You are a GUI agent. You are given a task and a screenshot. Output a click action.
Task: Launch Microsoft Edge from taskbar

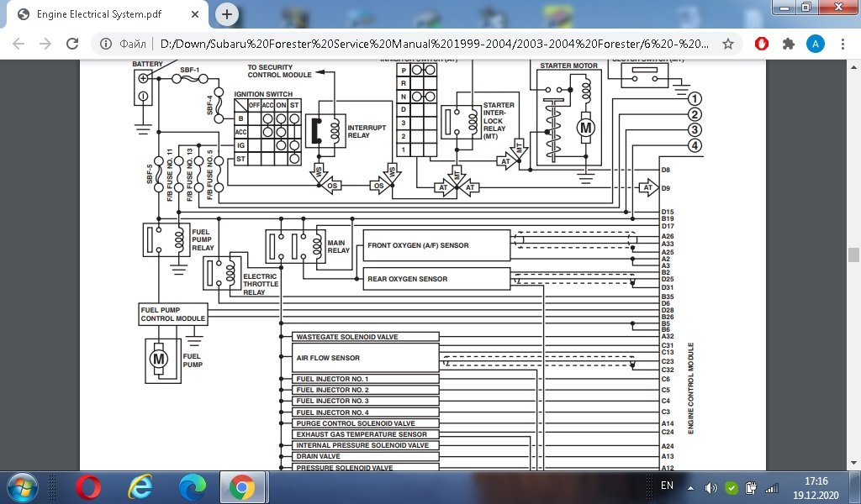pos(192,486)
